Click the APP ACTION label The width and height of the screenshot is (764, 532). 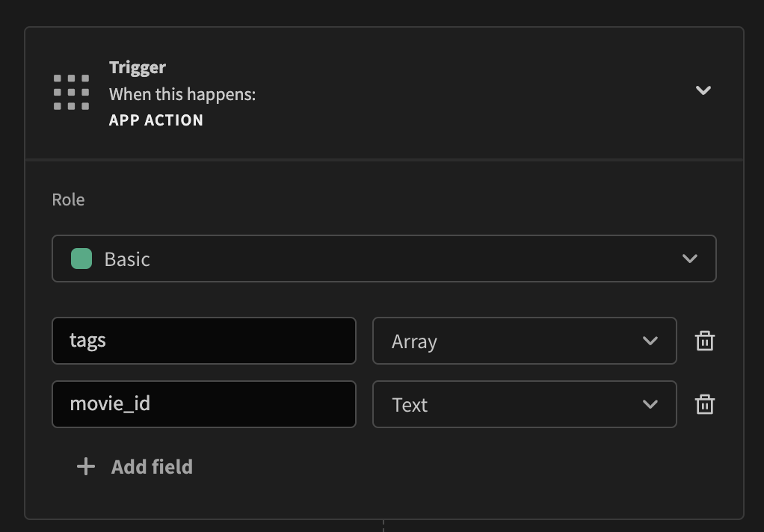coord(155,120)
